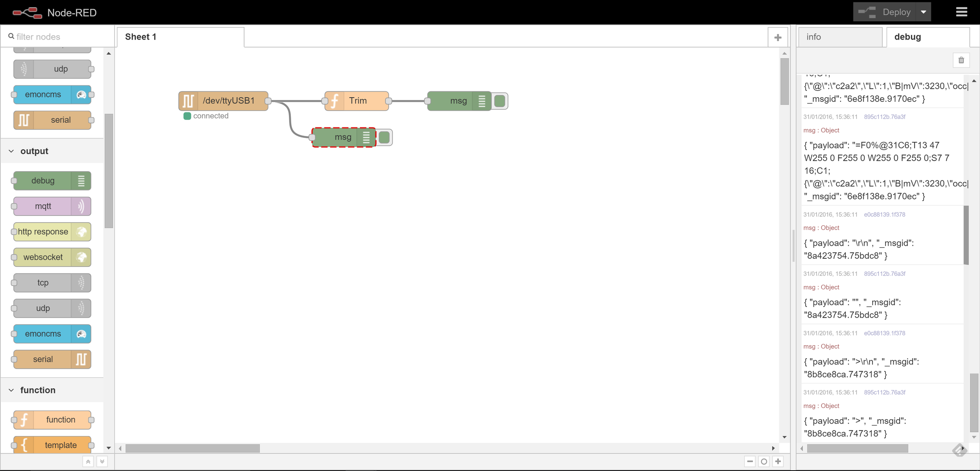This screenshot has height=471, width=980.
Task: Click the zoom in control
Action: pos(778,461)
